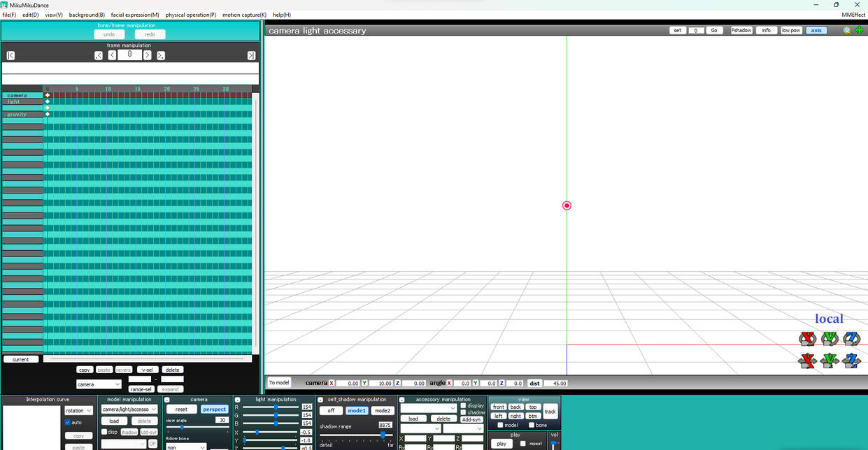
Task: Click the frame number input field
Action: click(129, 55)
